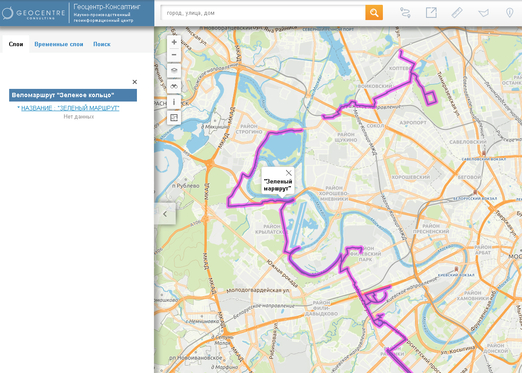
Task: Select the Слои tab
Action: [16, 44]
